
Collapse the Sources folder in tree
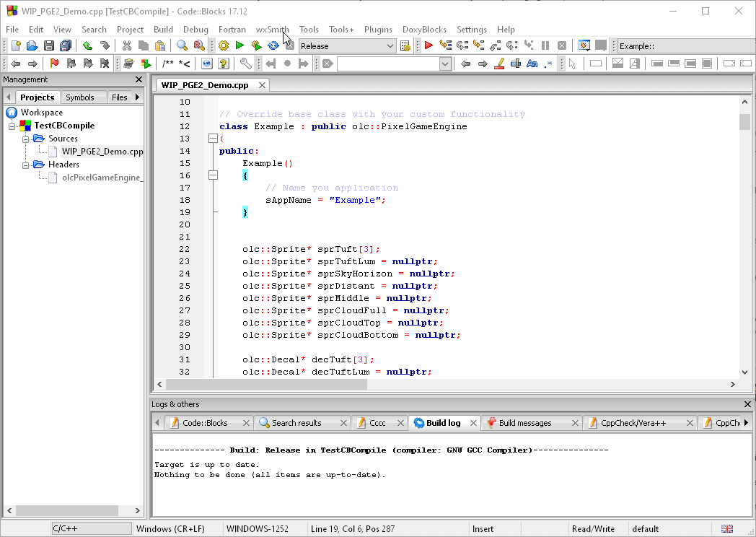pyautogui.click(x=25, y=139)
